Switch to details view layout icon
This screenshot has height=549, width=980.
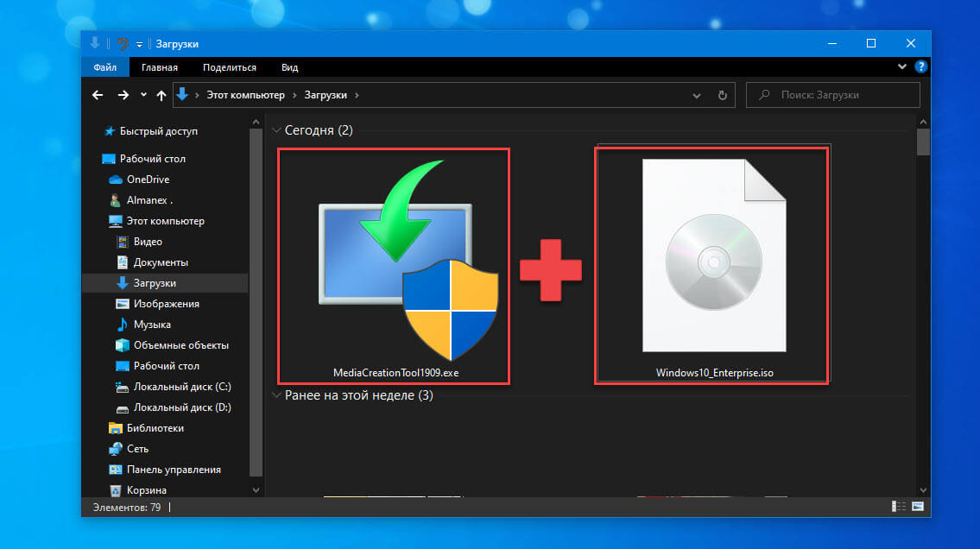click(899, 507)
